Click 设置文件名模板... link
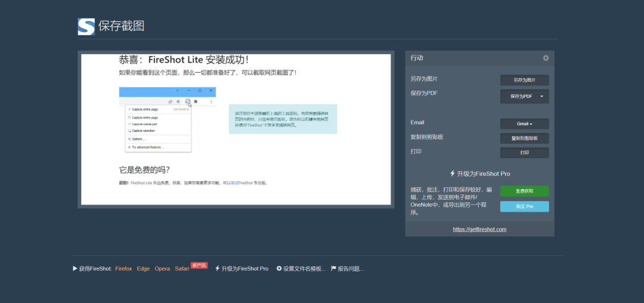Viewport: 644px width, 303px height. click(304, 268)
